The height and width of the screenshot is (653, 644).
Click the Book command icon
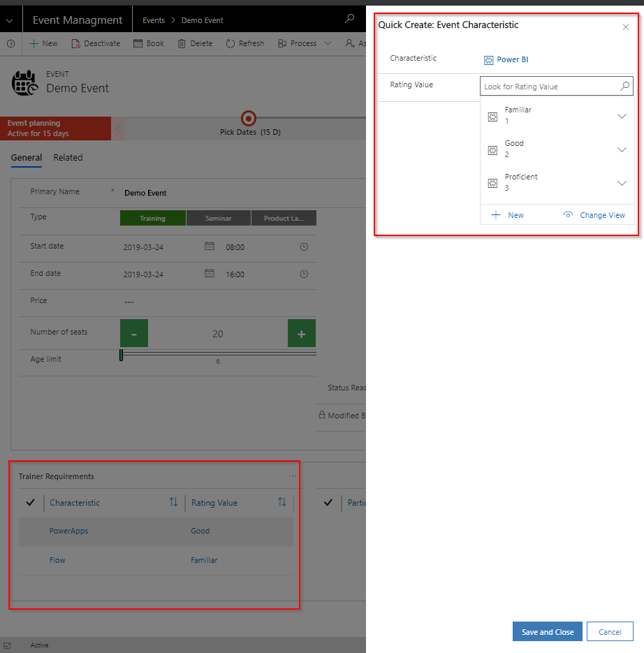[x=138, y=43]
